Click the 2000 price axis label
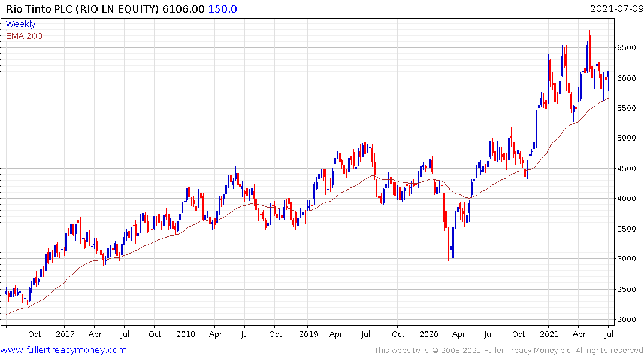 tap(627, 319)
